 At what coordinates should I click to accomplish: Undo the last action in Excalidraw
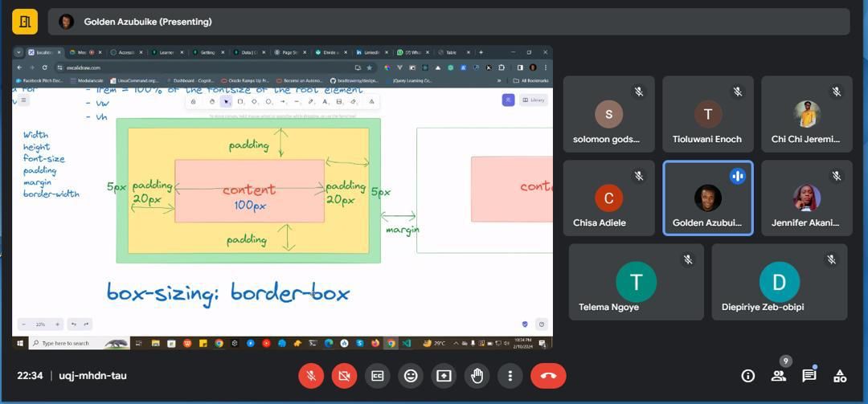click(74, 324)
